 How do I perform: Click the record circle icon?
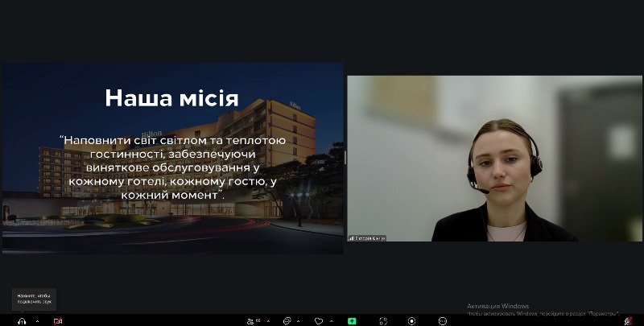pos(411,321)
